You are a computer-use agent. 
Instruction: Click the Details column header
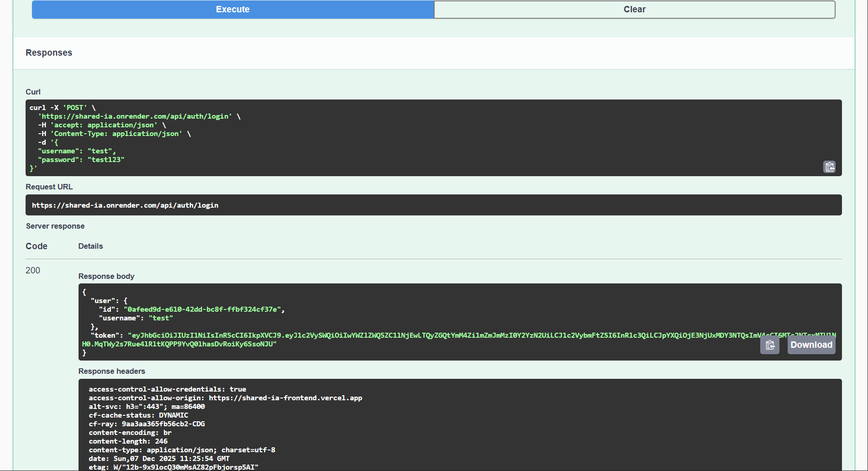click(90, 246)
